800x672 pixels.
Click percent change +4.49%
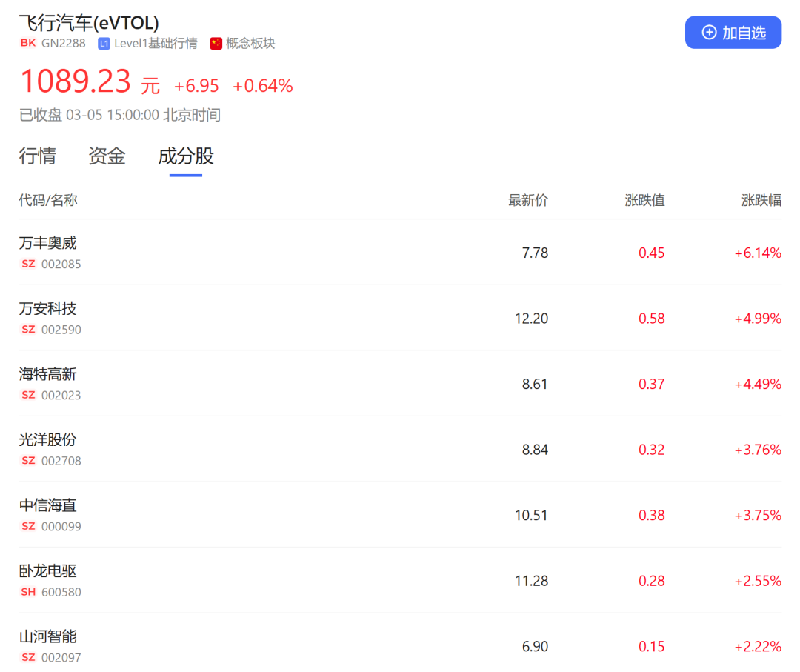[758, 385]
